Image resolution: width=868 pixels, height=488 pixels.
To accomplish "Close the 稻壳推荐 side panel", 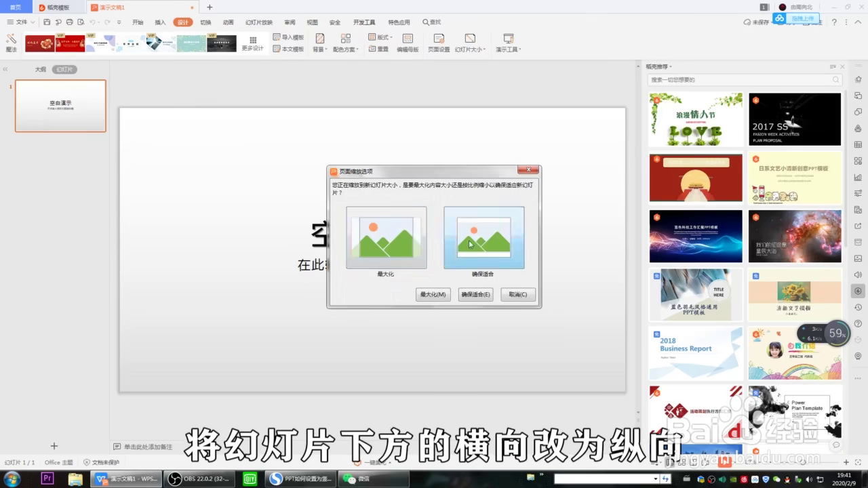I will [843, 66].
